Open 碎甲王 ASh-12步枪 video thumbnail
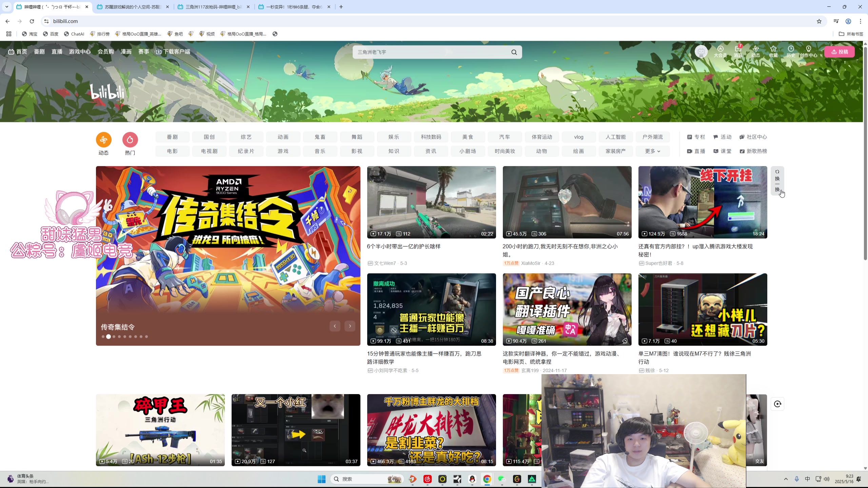 pos(160,430)
